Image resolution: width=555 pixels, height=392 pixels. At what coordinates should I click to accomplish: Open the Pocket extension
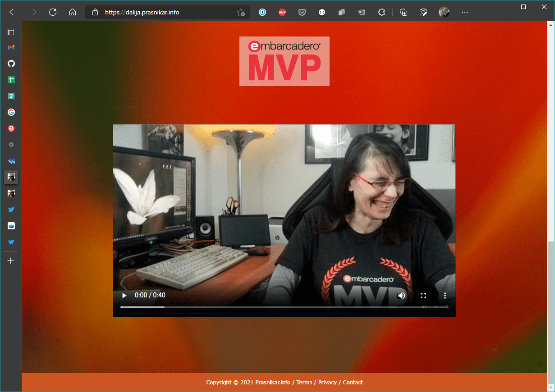(x=302, y=12)
